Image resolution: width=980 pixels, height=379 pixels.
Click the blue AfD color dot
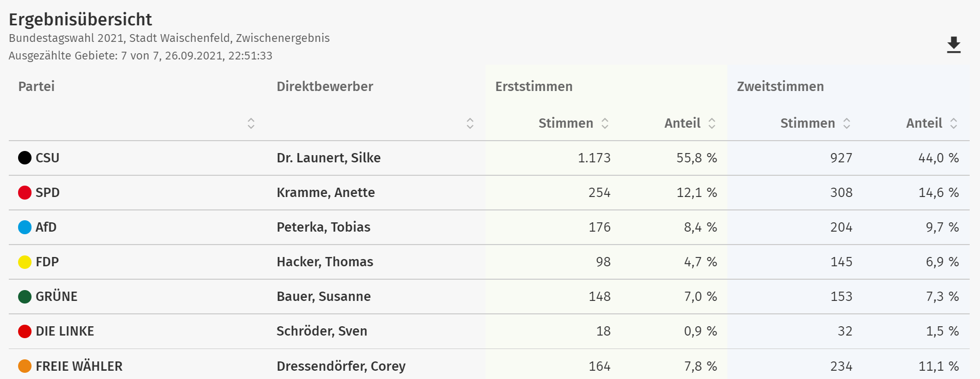click(25, 227)
